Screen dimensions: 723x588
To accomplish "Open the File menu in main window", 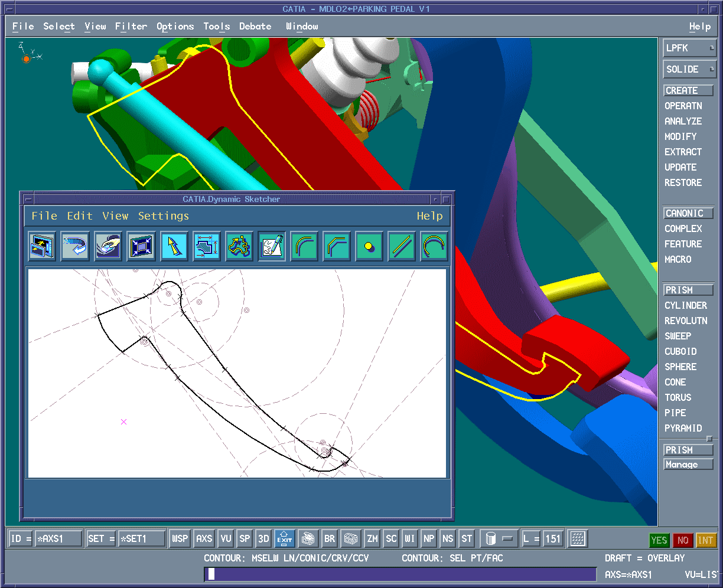I will coord(23,27).
